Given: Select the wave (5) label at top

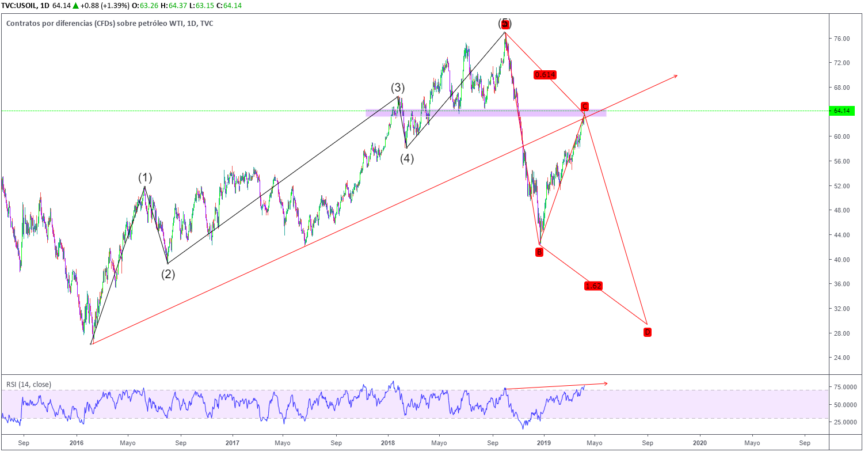Looking at the screenshot, I should pos(505,24).
